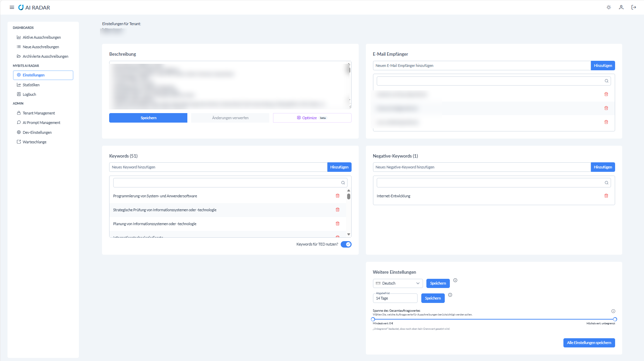Open the Deutsch language dropdown
The image size is (644, 361).
click(398, 283)
